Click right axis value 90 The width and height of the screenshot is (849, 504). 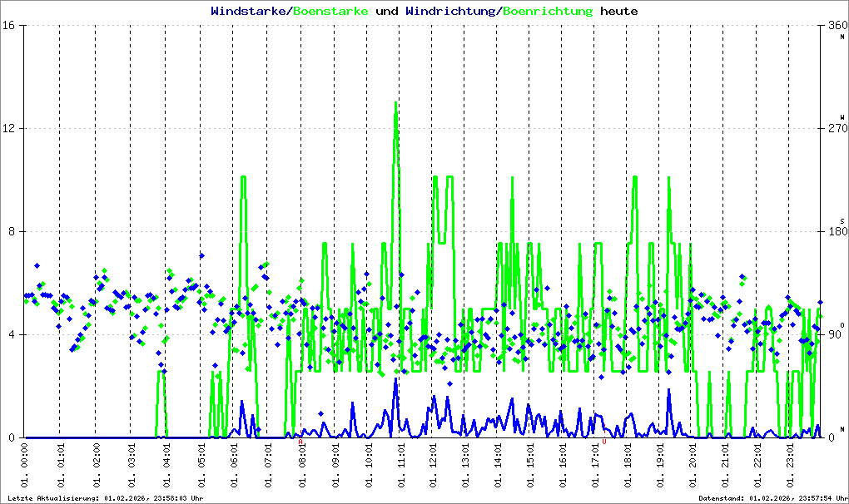(x=835, y=334)
